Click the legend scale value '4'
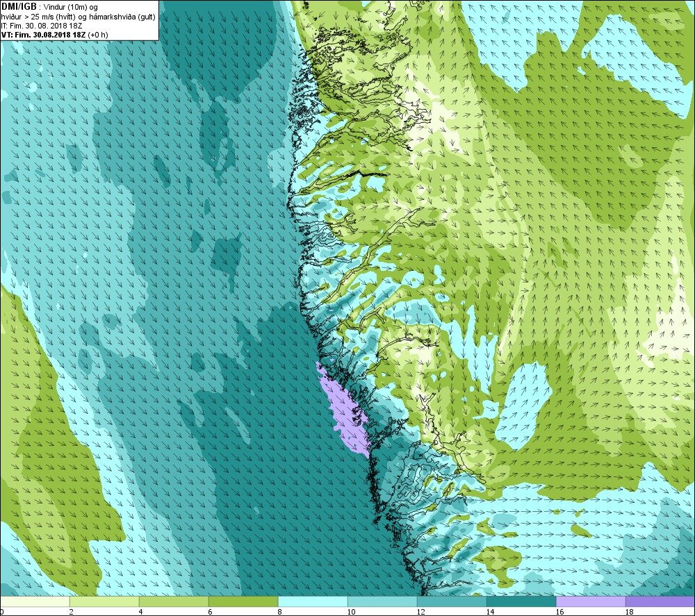This screenshot has width=695, height=616. pos(140,612)
